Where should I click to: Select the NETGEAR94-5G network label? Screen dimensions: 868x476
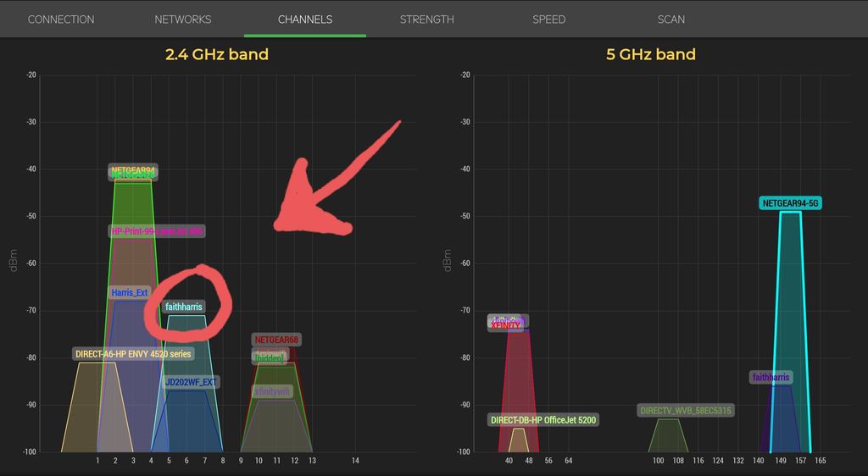click(x=791, y=203)
